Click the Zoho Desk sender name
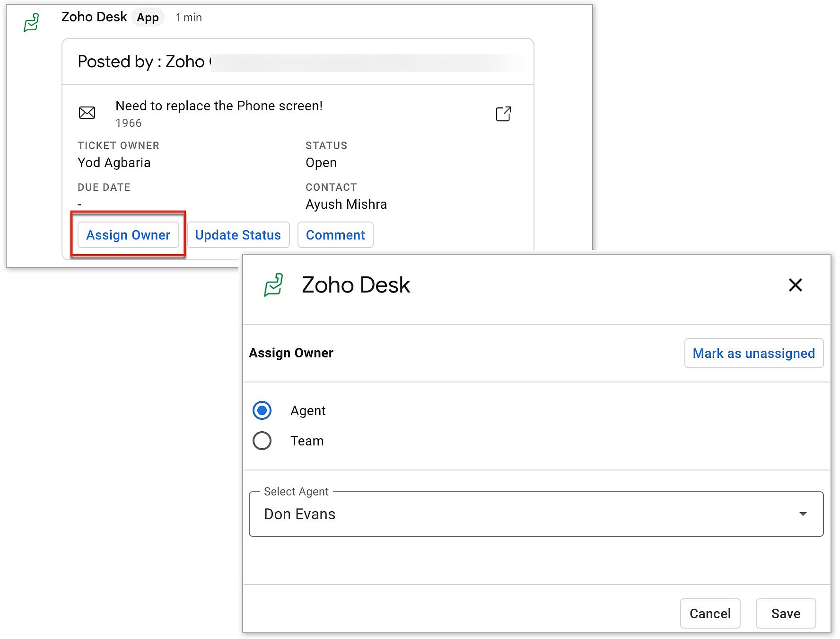Image resolution: width=840 pixels, height=639 pixels. coord(94,17)
